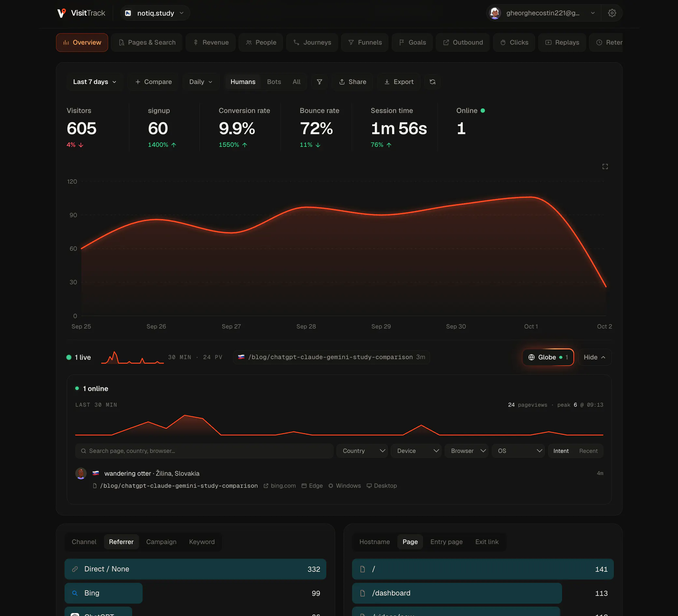
Task: Open account email dropdown
Action: 544,13
